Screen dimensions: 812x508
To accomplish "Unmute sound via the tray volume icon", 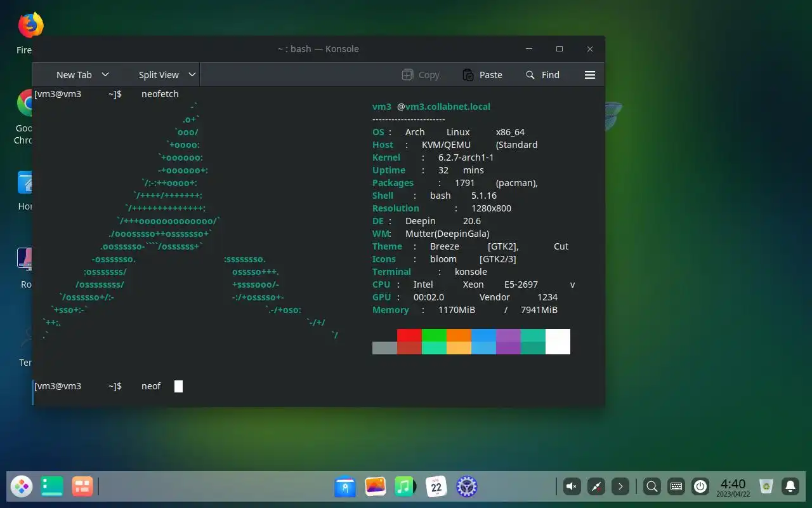I will pyautogui.click(x=571, y=487).
